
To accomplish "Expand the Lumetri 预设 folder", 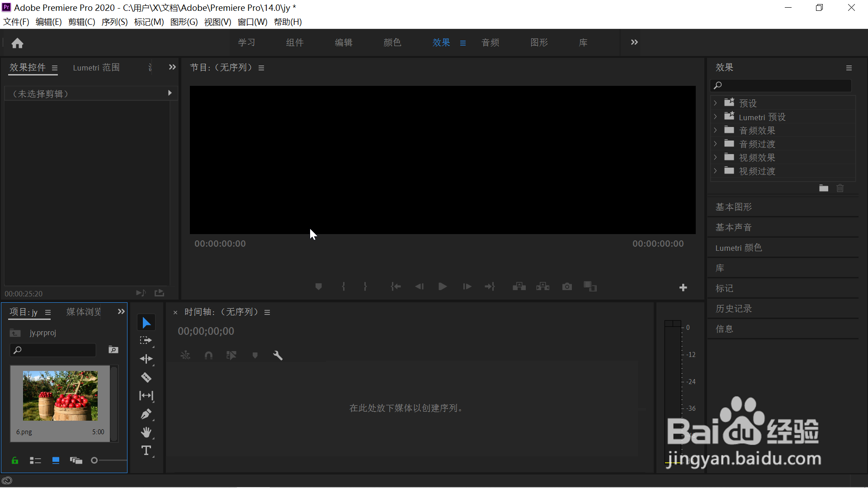I will (x=715, y=117).
